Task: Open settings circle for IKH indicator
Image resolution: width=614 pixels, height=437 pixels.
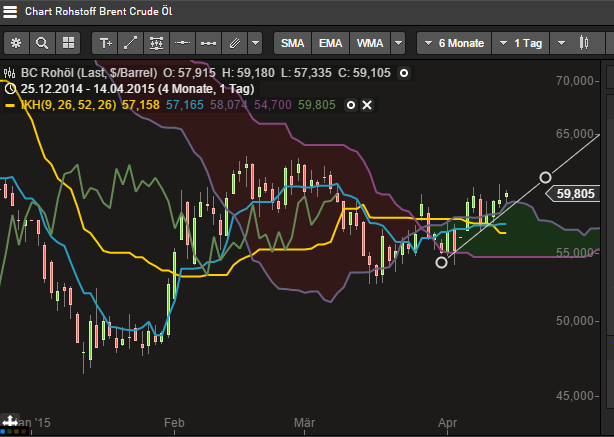Action: (351, 105)
